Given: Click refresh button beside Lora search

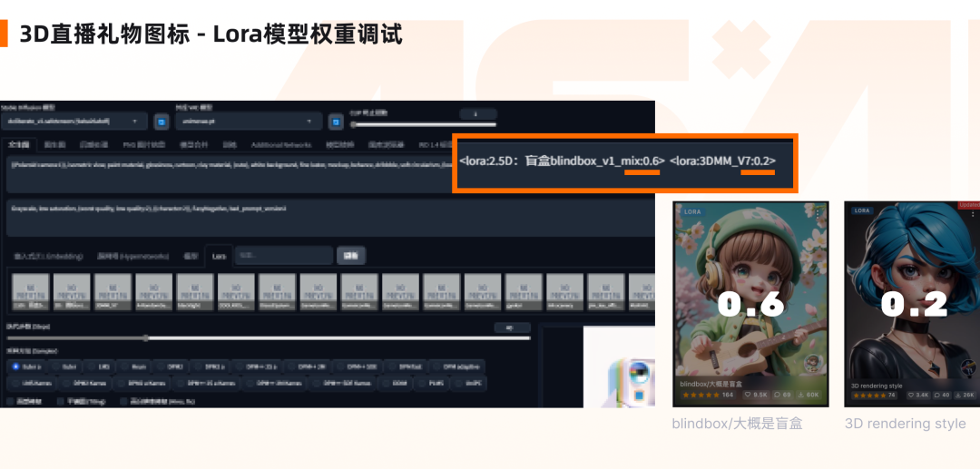Looking at the screenshot, I should (351, 256).
